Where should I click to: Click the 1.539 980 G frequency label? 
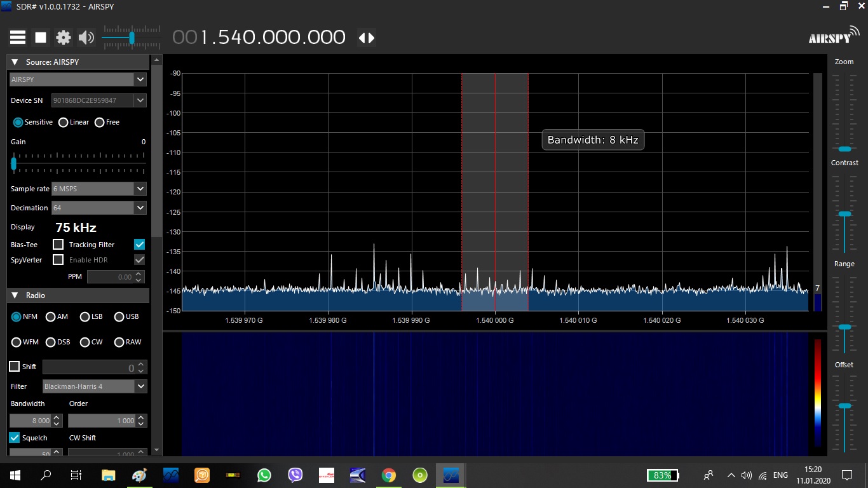(328, 320)
